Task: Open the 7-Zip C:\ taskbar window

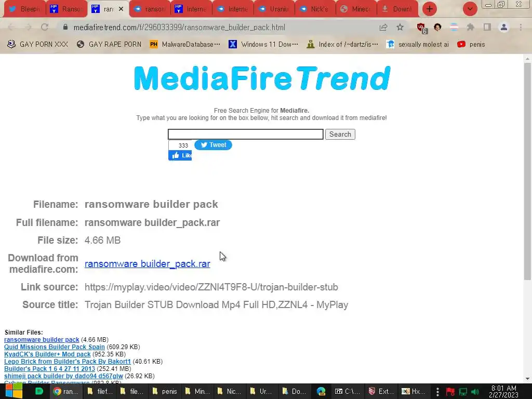Action: click(347, 391)
